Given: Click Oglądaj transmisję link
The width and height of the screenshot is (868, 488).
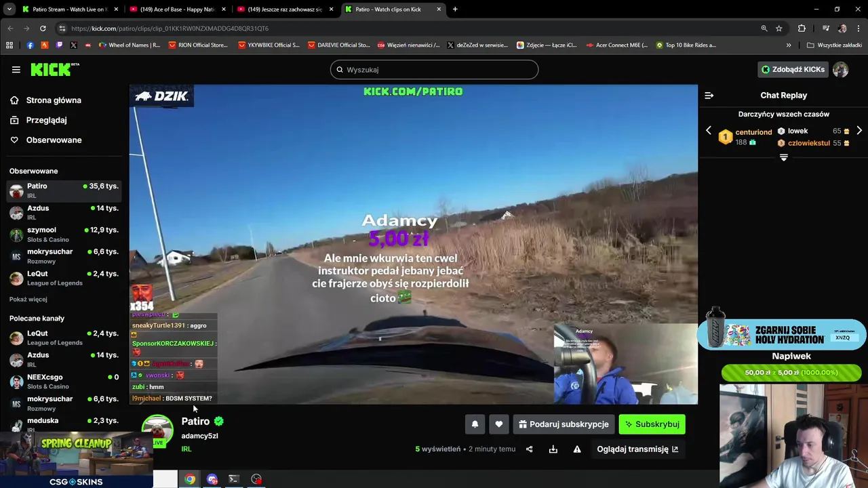Looking at the screenshot, I should [x=637, y=449].
